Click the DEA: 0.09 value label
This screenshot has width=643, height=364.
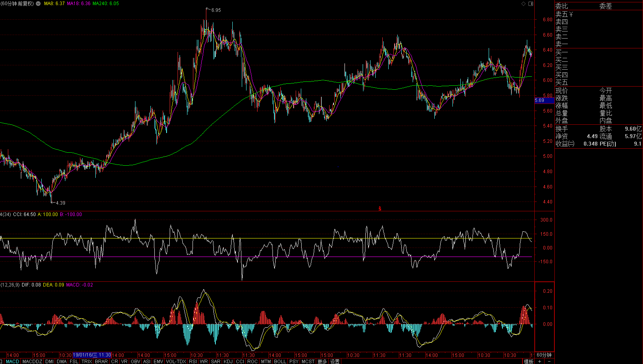[x=54, y=285]
